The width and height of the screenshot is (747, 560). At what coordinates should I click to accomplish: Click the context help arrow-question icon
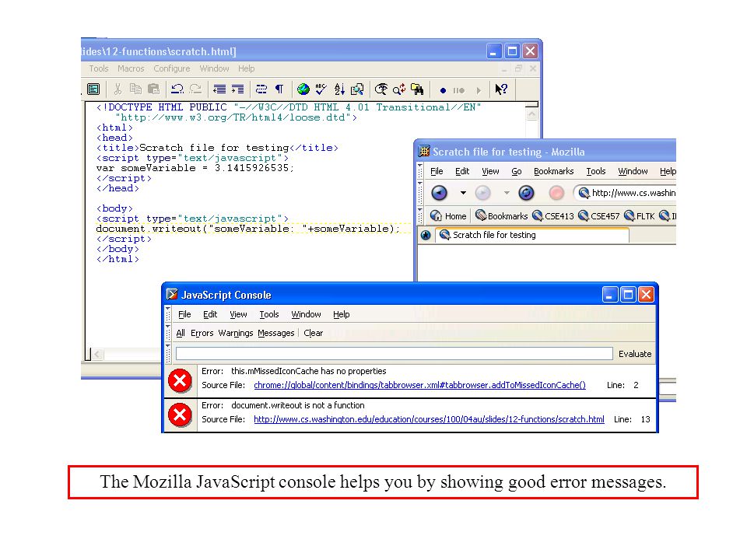501,89
